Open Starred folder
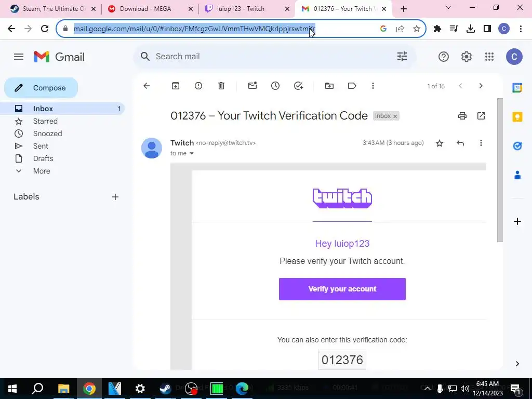 [x=62, y=121]
